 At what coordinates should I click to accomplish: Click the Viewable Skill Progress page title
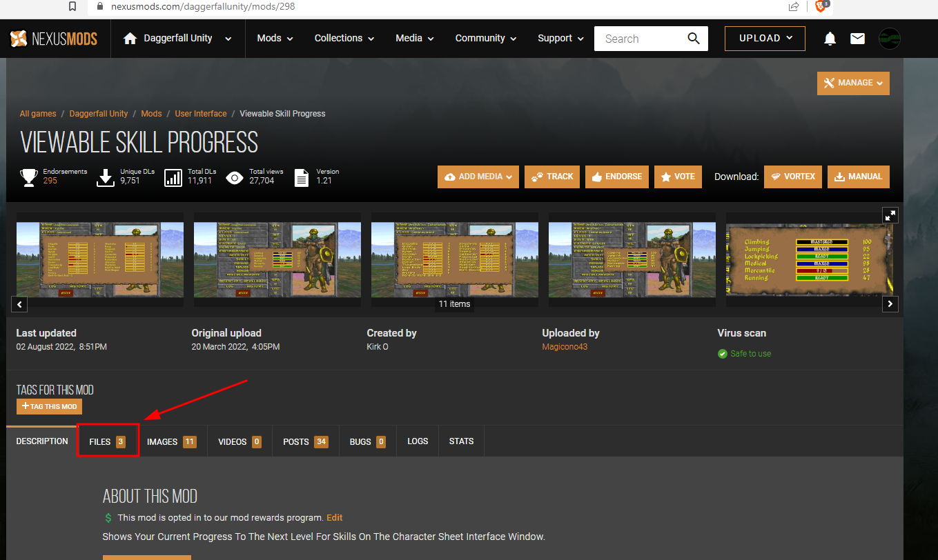coord(139,142)
